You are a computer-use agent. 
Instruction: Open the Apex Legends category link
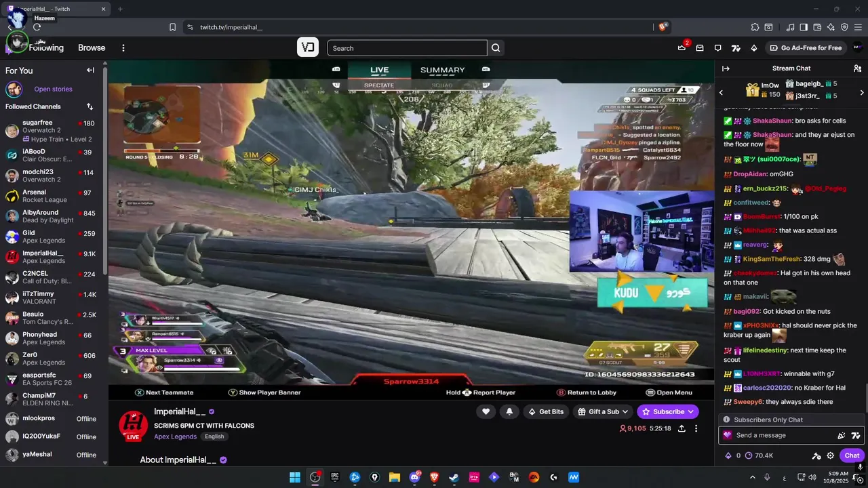coord(175,436)
